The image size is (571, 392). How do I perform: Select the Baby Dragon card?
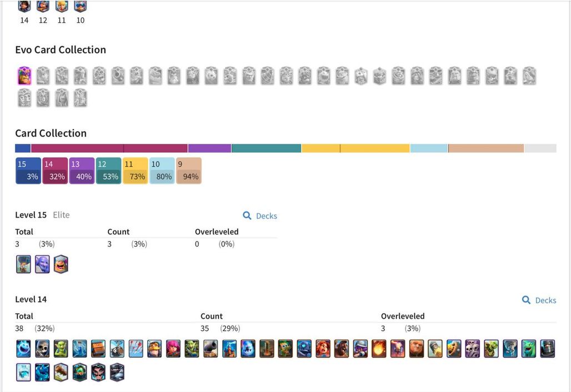[x=528, y=348]
